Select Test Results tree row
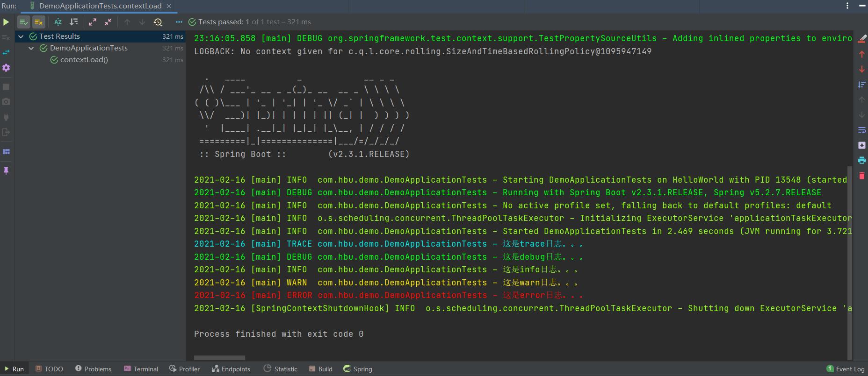868x376 pixels. (101, 36)
